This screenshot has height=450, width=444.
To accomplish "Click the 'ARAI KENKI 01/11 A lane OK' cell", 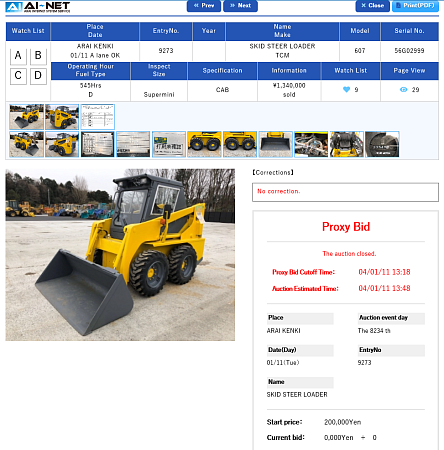I will tap(95, 51).
